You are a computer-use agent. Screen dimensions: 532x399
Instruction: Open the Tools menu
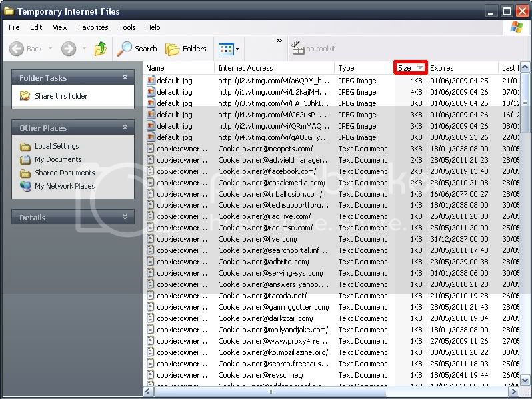127,27
